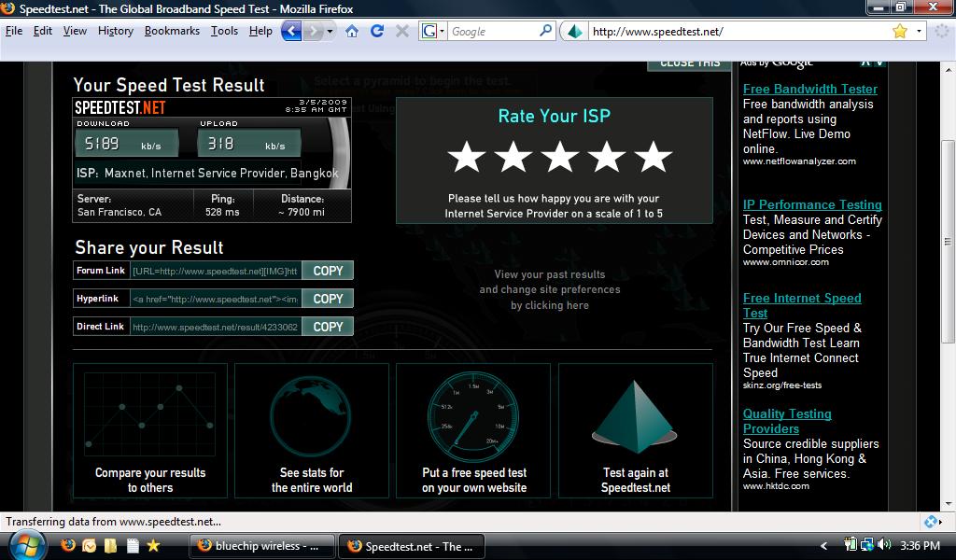The height and width of the screenshot is (560, 956).
Task: Switch to the bluechip wireless taskbar window
Action: pyautogui.click(x=262, y=546)
